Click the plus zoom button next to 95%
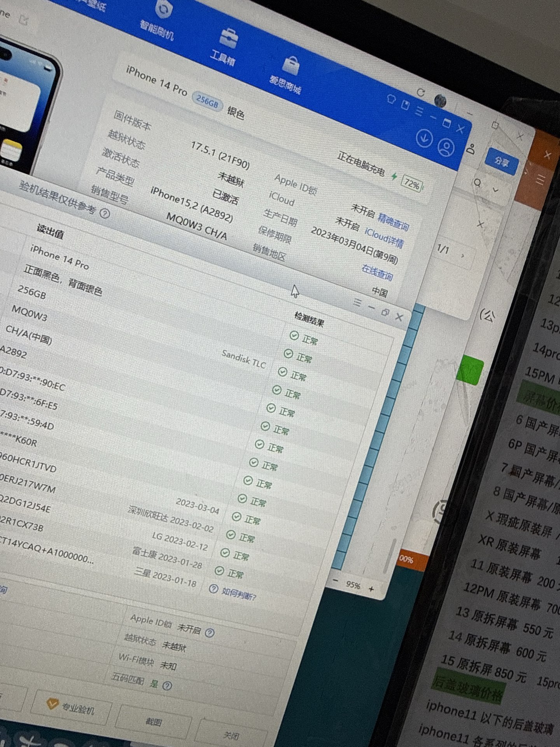Viewport: 560px width, 747px height. [371, 589]
